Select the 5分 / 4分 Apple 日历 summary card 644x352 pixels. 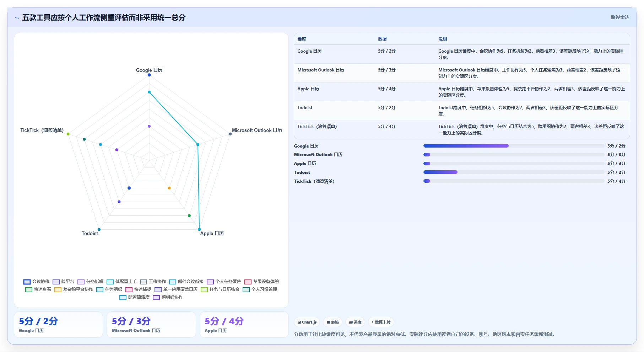click(244, 325)
